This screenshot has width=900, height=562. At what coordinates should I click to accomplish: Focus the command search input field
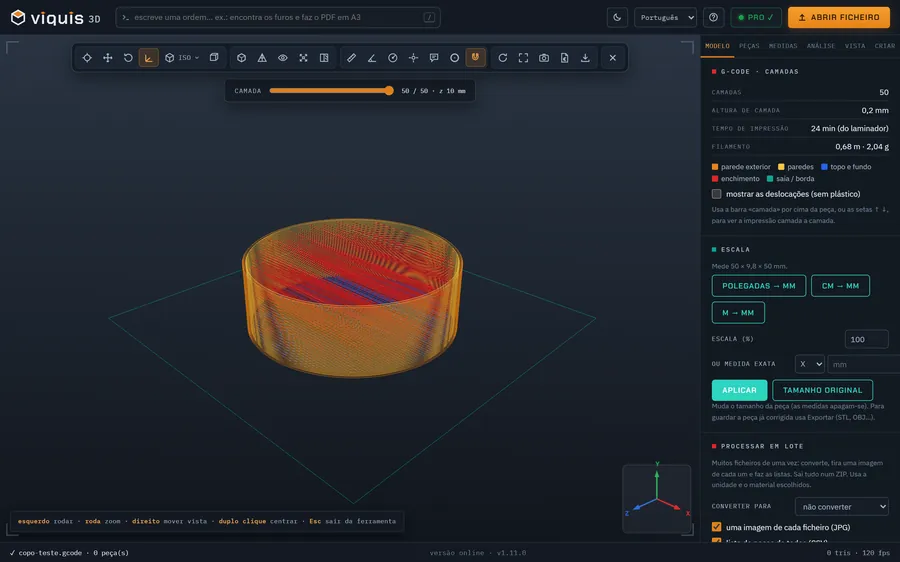pyautogui.click(x=278, y=17)
